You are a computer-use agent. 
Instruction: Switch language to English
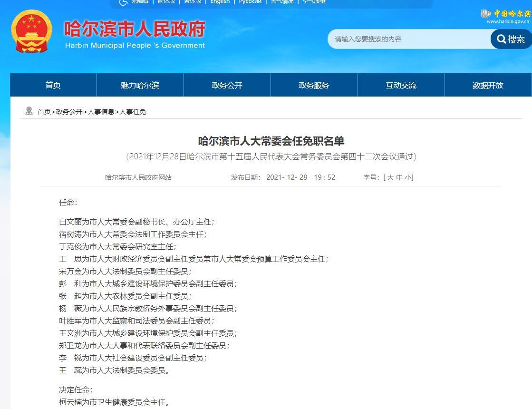pyautogui.click(x=220, y=2)
